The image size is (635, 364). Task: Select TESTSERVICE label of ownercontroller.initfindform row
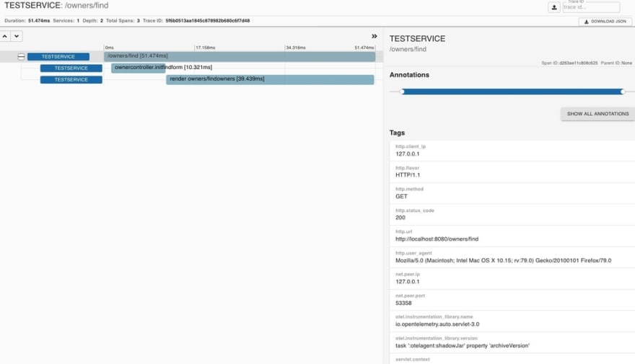pyautogui.click(x=71, y=68)
